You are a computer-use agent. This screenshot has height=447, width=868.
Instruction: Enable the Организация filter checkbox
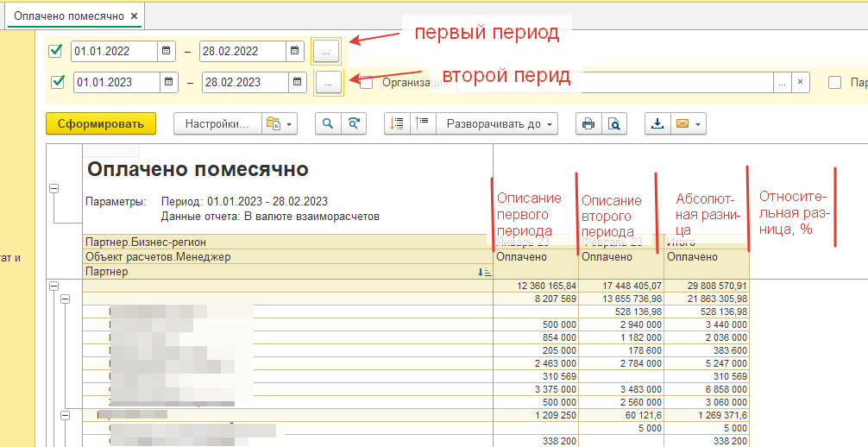tap(367, 82)
